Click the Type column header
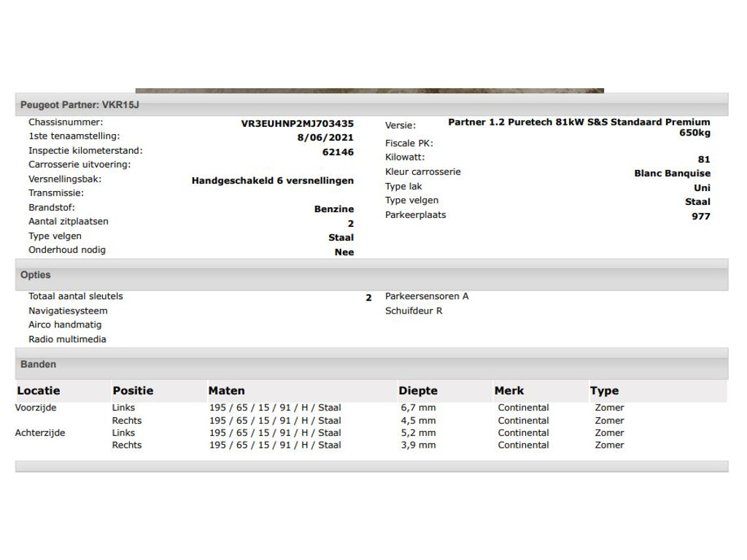This screenshot has height=560, width=747. pos(604,391)
